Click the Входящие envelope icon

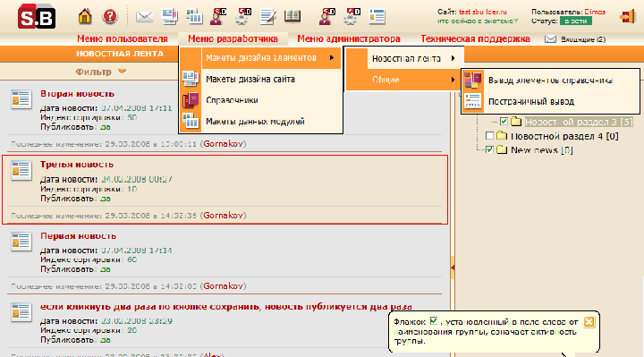coord(550,39)
